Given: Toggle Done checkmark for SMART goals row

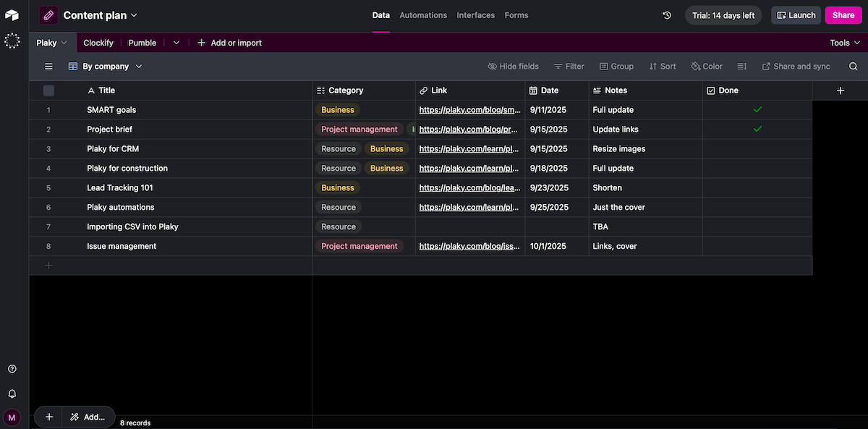Looking at the screenshot, I should (758, 109).
